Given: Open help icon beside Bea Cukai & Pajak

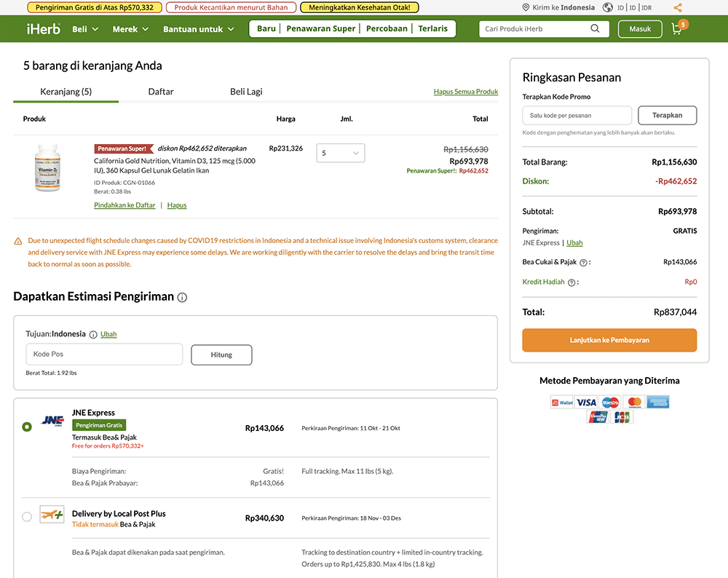Looking at the screenshot, I should click(583, 263).
